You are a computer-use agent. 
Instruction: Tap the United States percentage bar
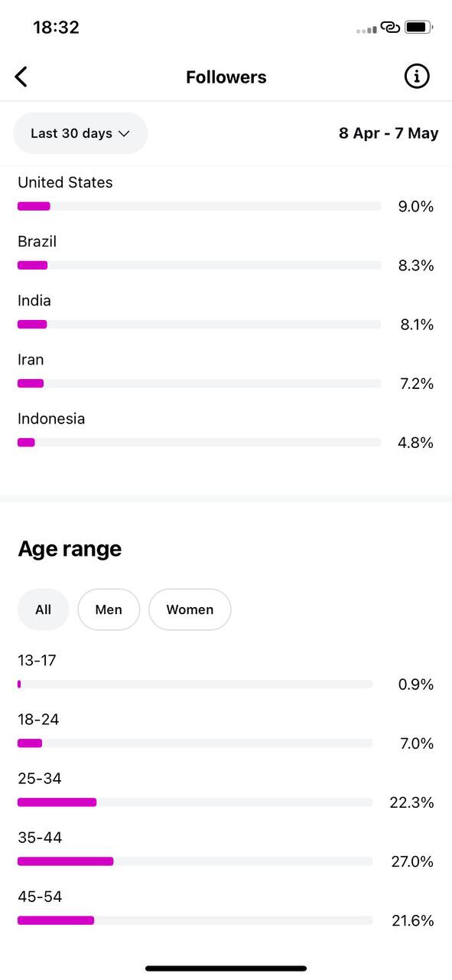click(x=199, y=206)
